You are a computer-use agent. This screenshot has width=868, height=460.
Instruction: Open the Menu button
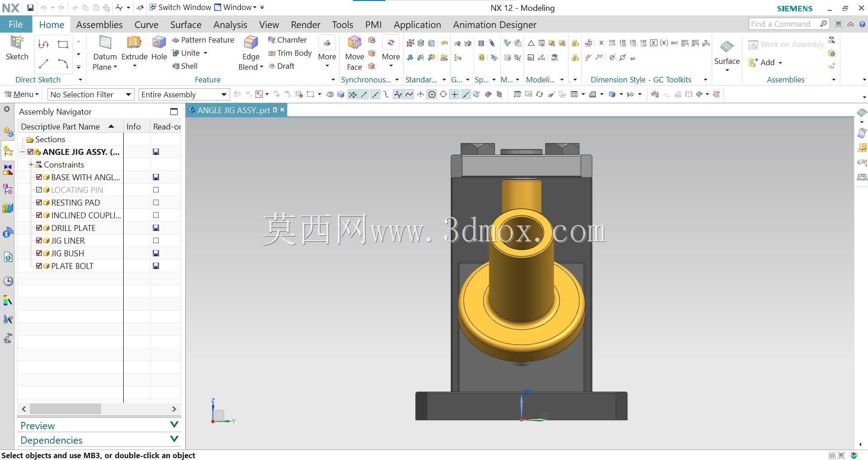tap(22, 94)
